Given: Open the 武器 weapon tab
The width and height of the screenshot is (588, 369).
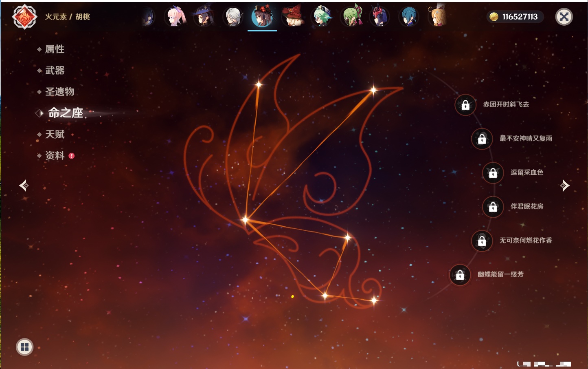Looking at the screenshot, I should pyautogui.click(x=55, y=71).
